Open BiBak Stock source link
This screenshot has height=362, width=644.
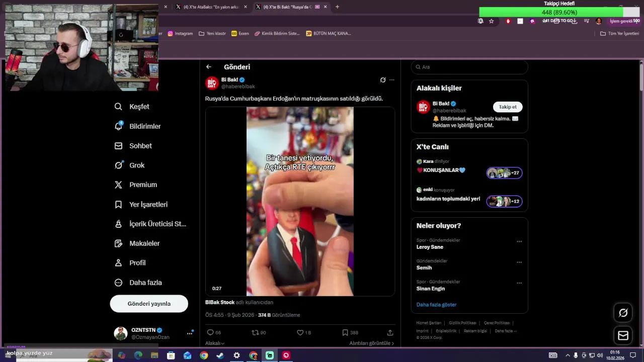(x=220, y=302)
